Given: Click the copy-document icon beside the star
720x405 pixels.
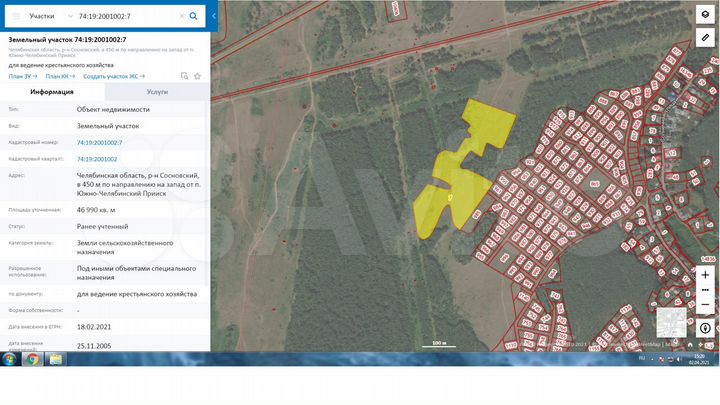Looking at the screenshot, I should click(185, 76).
